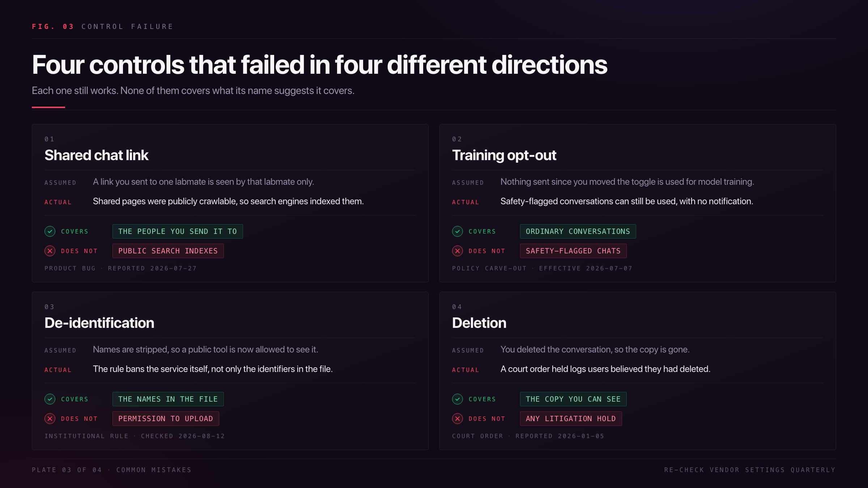This screenshot has width=868, height=488.
Task: Click the green check icon beside The Names In The File
Action: point(50,399)
